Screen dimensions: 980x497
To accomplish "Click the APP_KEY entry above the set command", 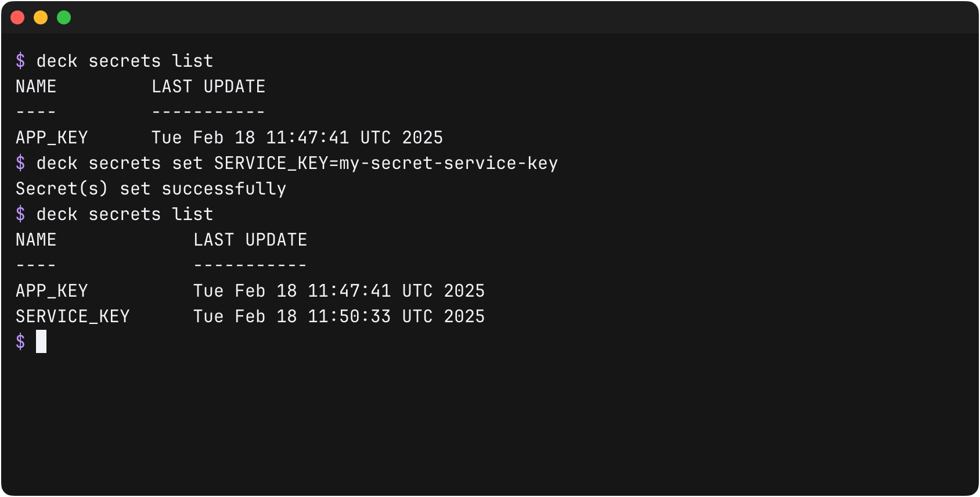I will click(52, 138).
